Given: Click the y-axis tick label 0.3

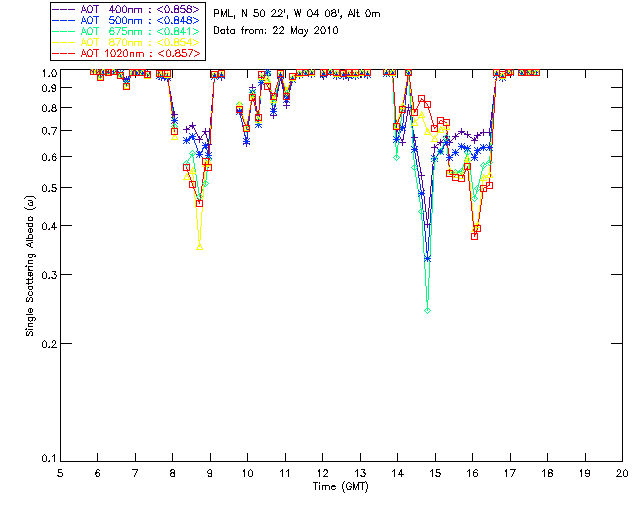Looking at the screenshot, I should [49, 275].
